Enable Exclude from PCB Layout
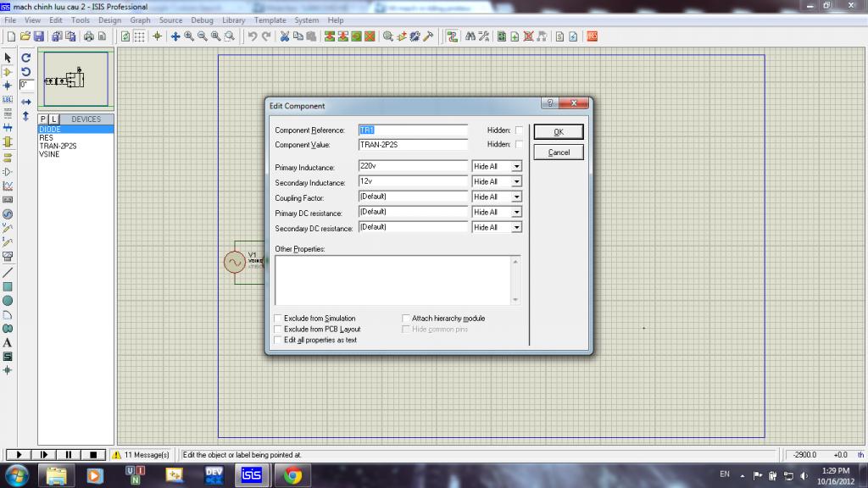868x488 pixels. pos(278,330)
